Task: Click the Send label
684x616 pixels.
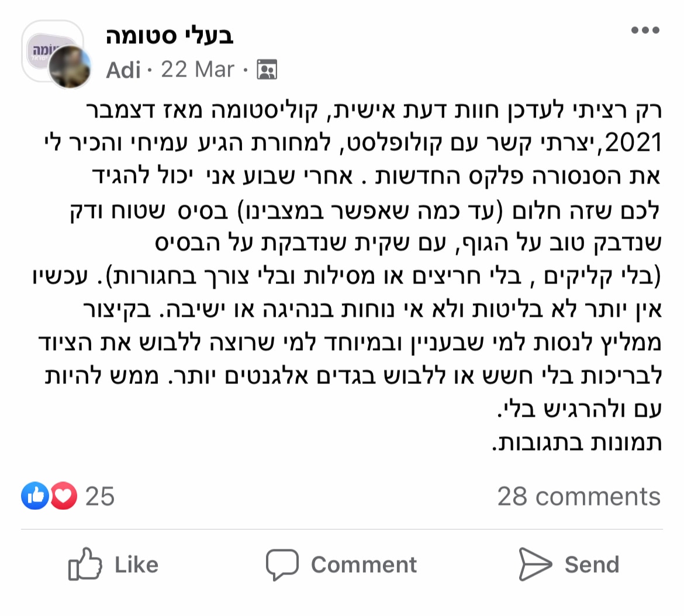Action: (592, 565)
